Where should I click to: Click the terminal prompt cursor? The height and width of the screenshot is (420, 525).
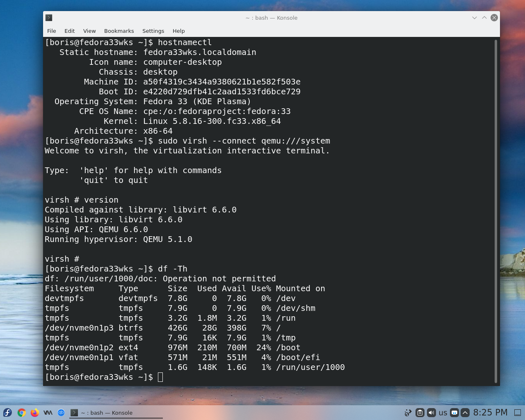tap(161, 377)
